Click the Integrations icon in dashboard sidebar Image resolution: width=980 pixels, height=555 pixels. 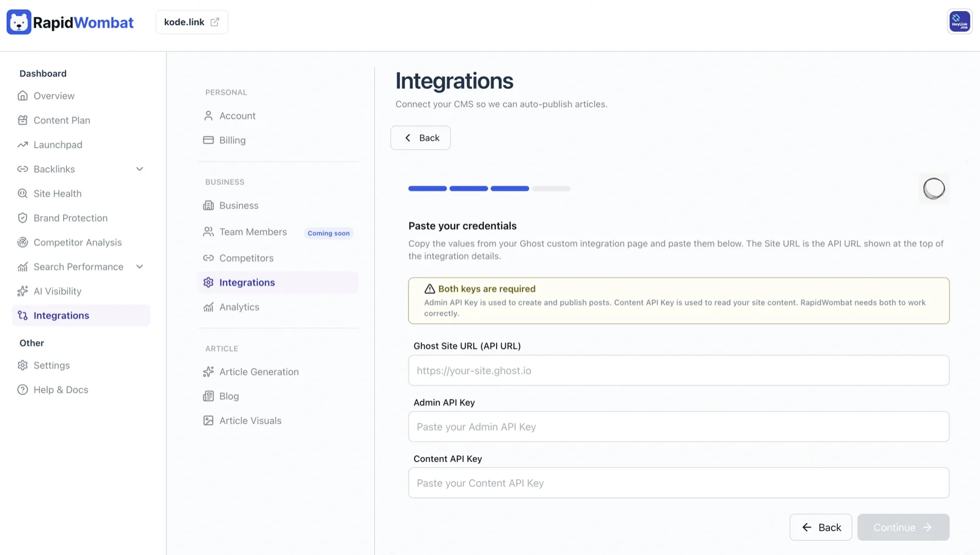(x=23, y=315)
